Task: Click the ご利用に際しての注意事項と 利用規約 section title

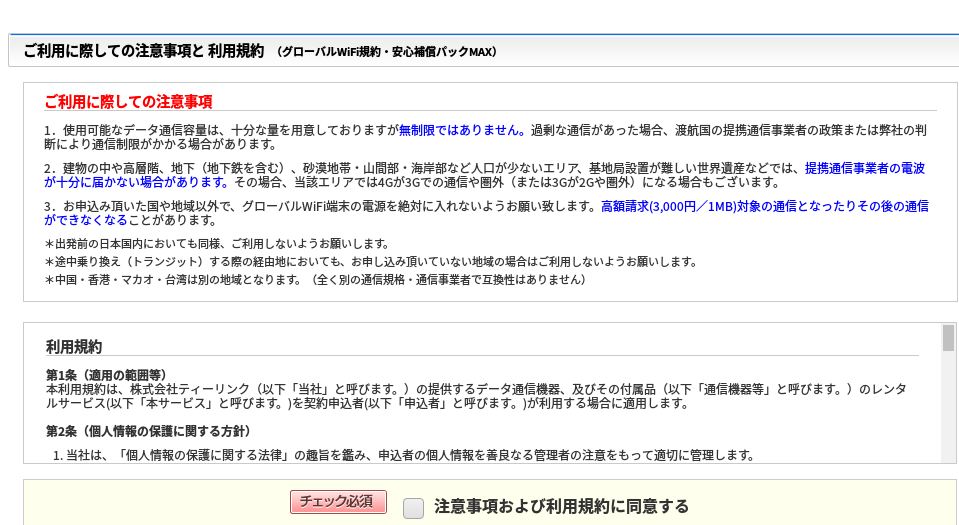Action: click(x=144, y=51)
